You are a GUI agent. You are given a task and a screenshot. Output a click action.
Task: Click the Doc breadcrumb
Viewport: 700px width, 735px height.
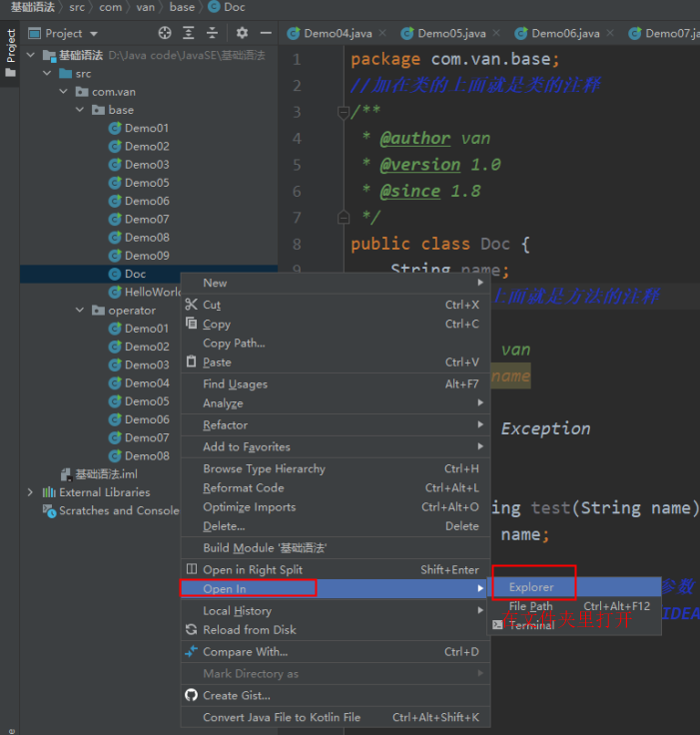click(234, 7)
